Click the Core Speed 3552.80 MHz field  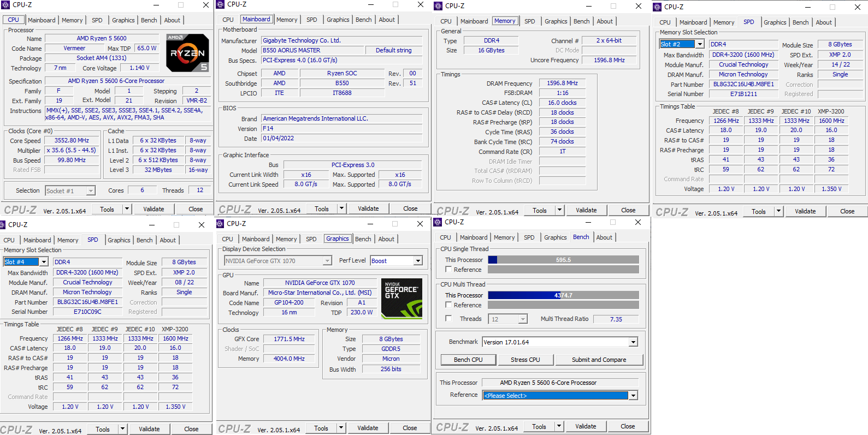point(72,141)
